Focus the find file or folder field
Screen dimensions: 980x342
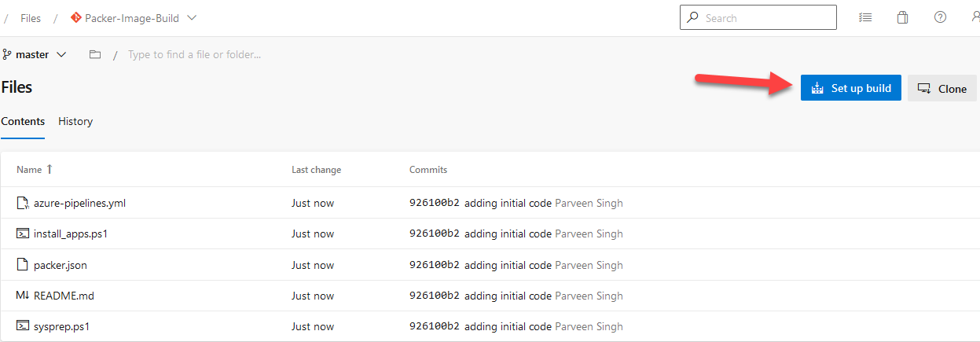point(194,55)
